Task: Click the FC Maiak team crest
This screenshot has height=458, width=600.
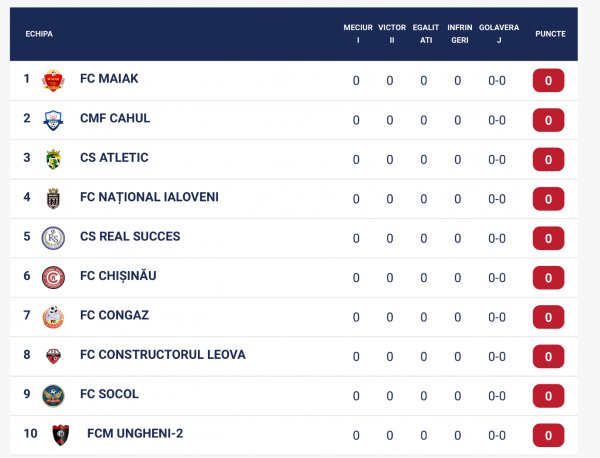Action: 53,80
